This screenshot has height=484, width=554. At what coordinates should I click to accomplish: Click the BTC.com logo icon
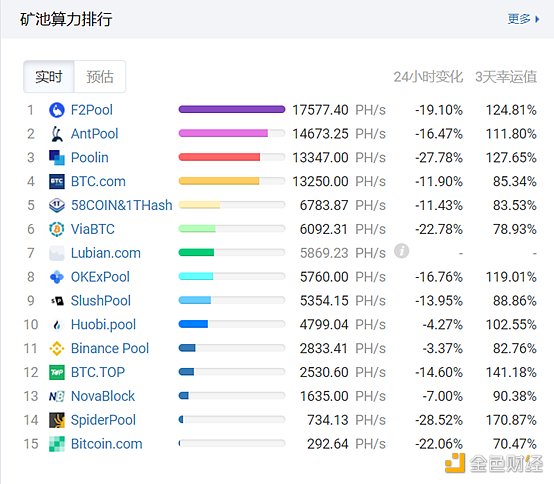pyautogui.click(x=57, y=182)
